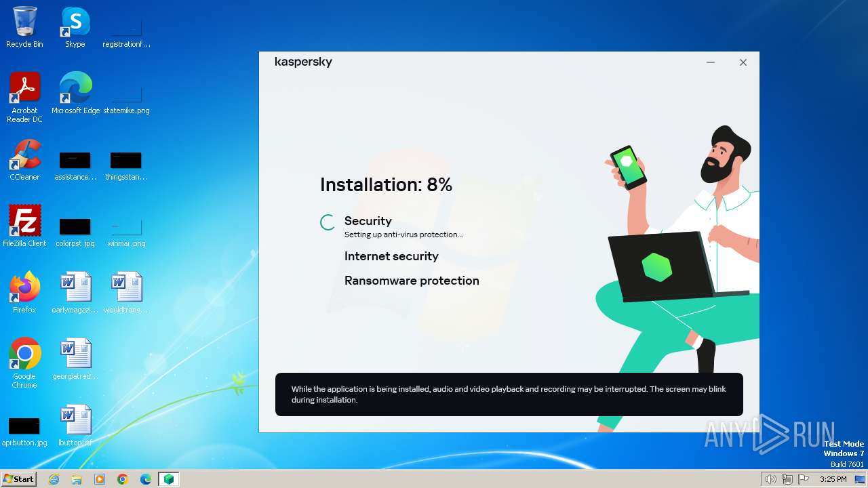Launch Microsoft Edge desktop shortcut
Screen dimensions: 868x488
click(75, 94)
